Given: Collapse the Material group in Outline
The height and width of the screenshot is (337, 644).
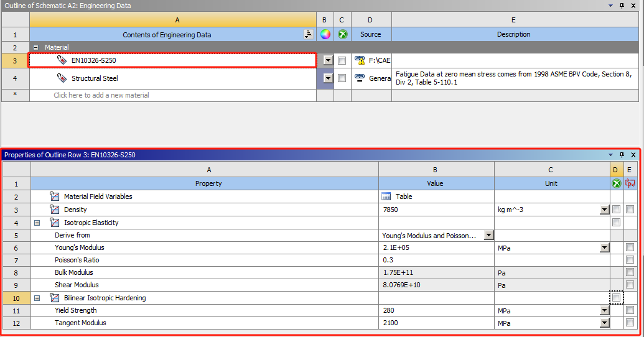Looking at the screenshot, I should tap(35, 47).
